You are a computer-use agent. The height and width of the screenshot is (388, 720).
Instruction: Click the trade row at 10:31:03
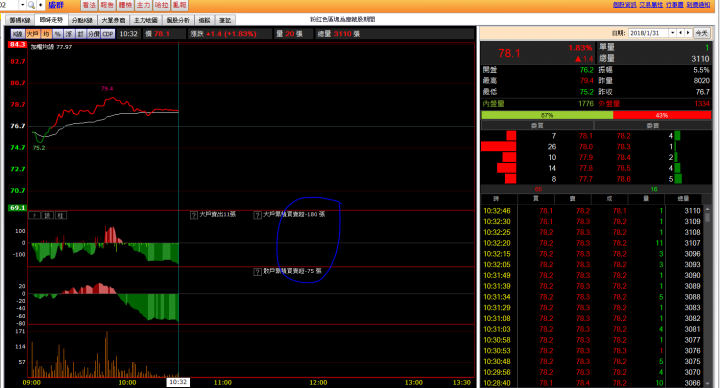(x=592, y=329)
